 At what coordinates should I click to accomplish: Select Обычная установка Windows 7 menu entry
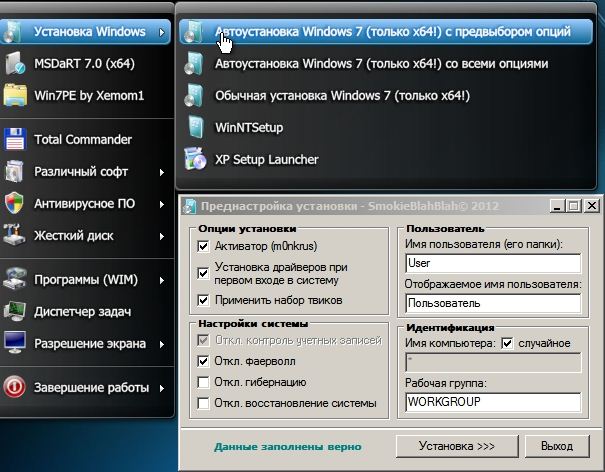click(x=341, y=96)
